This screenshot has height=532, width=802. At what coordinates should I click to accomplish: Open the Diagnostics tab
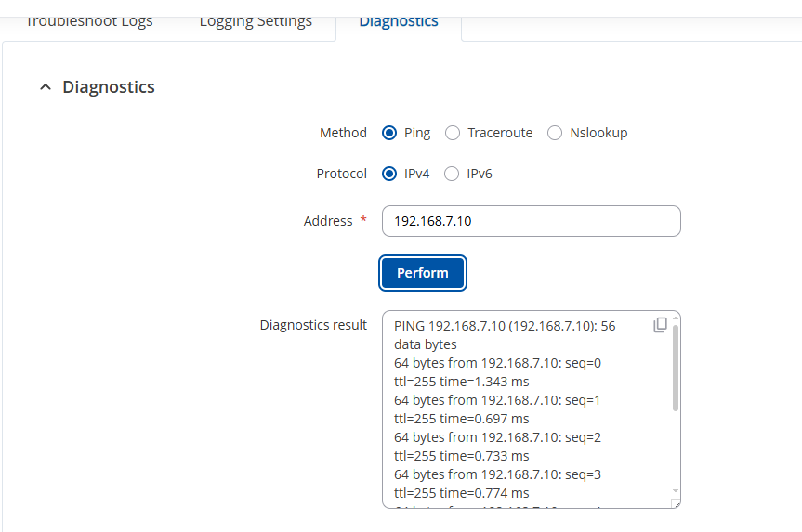(399, 21)
